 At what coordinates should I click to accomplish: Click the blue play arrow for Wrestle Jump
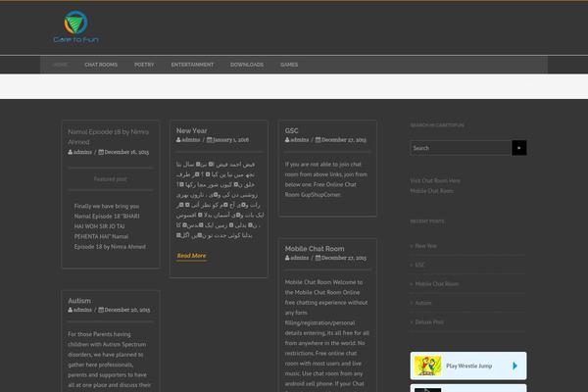(514, 366)
